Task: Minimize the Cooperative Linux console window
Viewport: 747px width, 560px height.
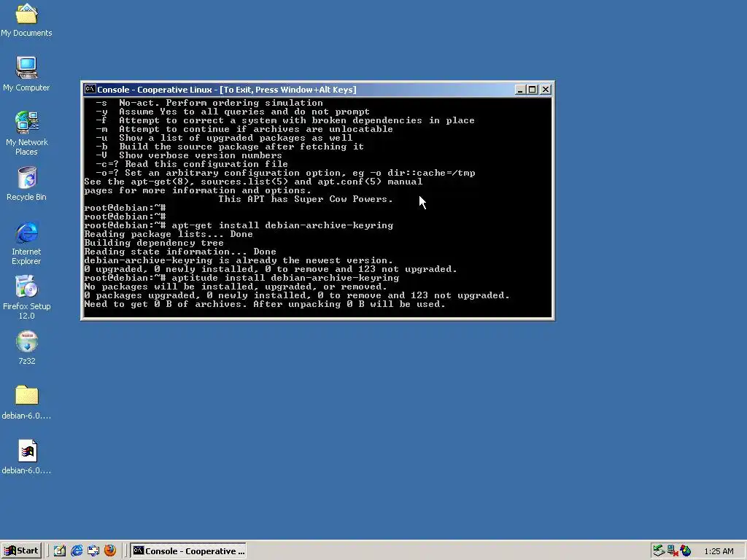Action: [x=520, y=90]
